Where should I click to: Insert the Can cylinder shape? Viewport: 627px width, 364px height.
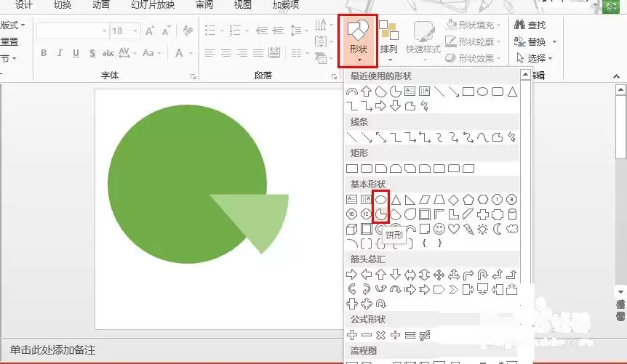tap(512, 214)
